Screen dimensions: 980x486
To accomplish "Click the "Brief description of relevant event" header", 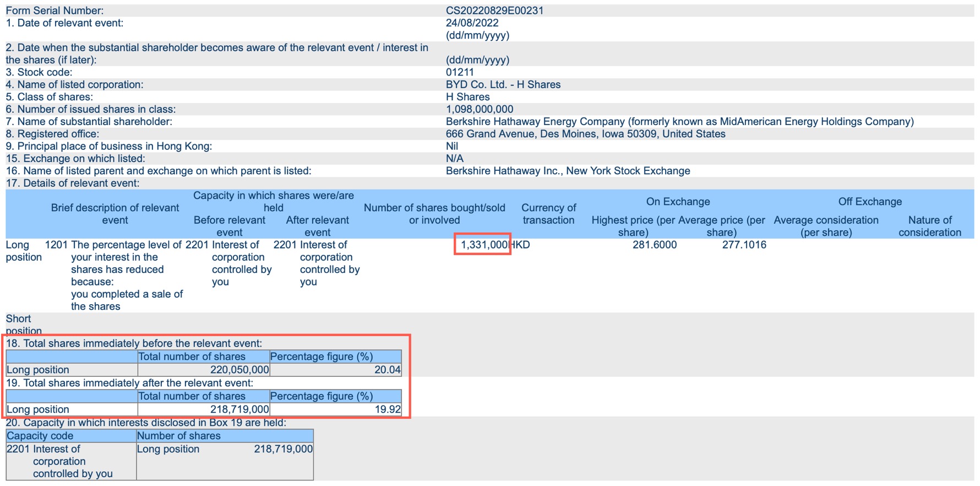I will pyautogui.click(x=115, y=214).
